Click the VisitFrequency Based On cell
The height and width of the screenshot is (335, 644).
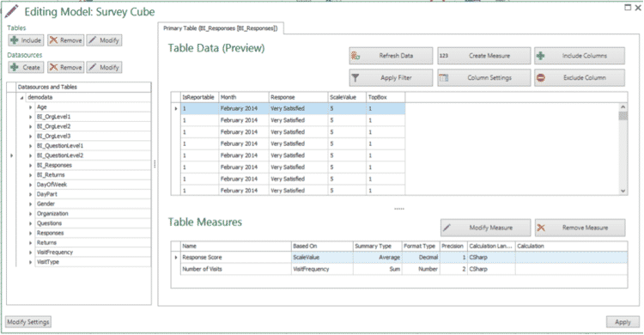[322, 269]
